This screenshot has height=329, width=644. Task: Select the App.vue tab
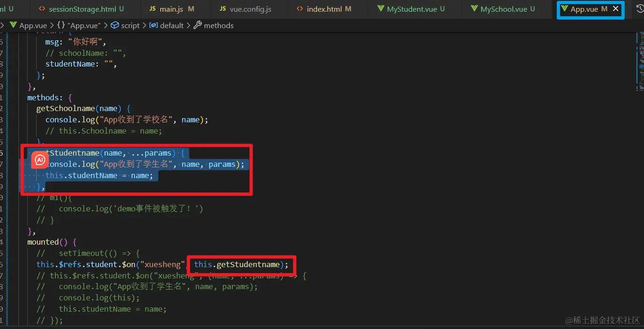point(584,9)
